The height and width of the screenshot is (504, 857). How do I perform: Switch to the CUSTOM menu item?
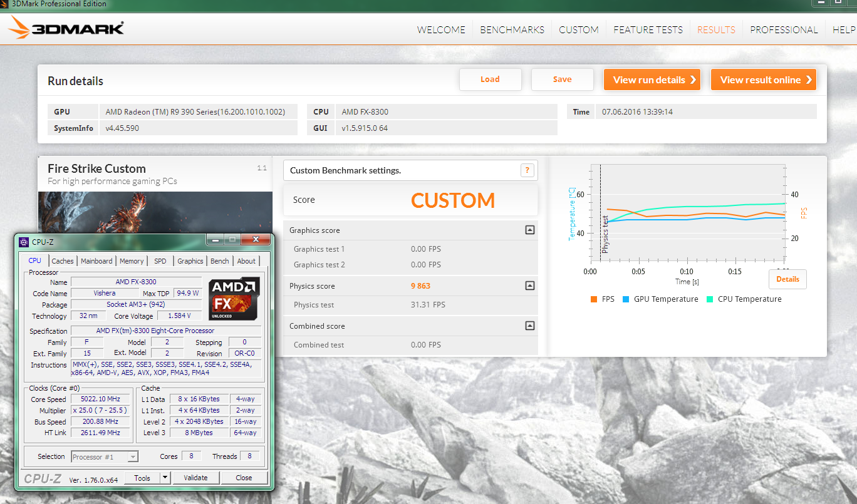(579, 29)
